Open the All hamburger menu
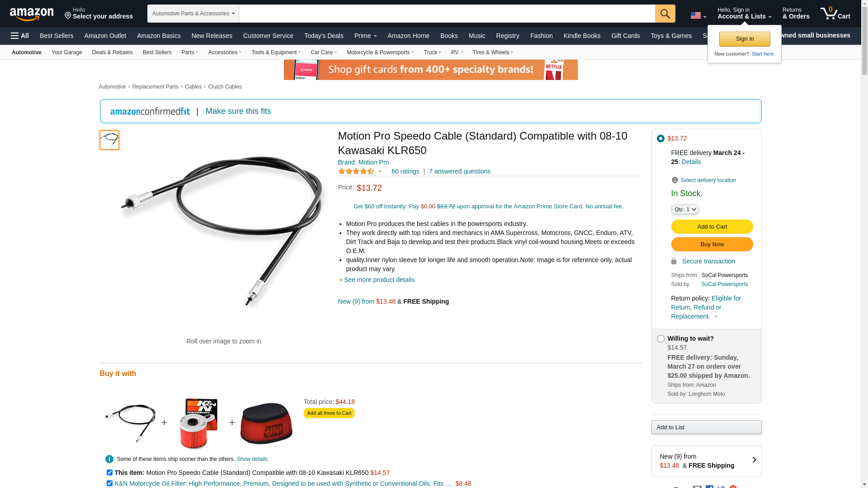Screen dimensions: 868x488 pos(20,36)
